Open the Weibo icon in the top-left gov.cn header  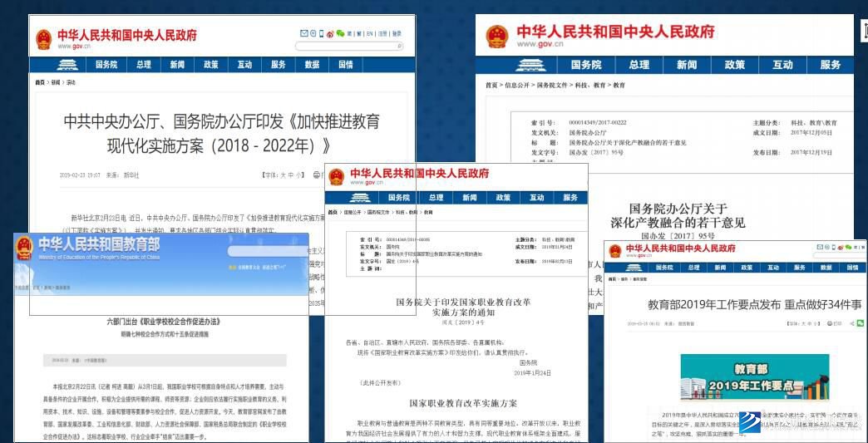(330, 34)
